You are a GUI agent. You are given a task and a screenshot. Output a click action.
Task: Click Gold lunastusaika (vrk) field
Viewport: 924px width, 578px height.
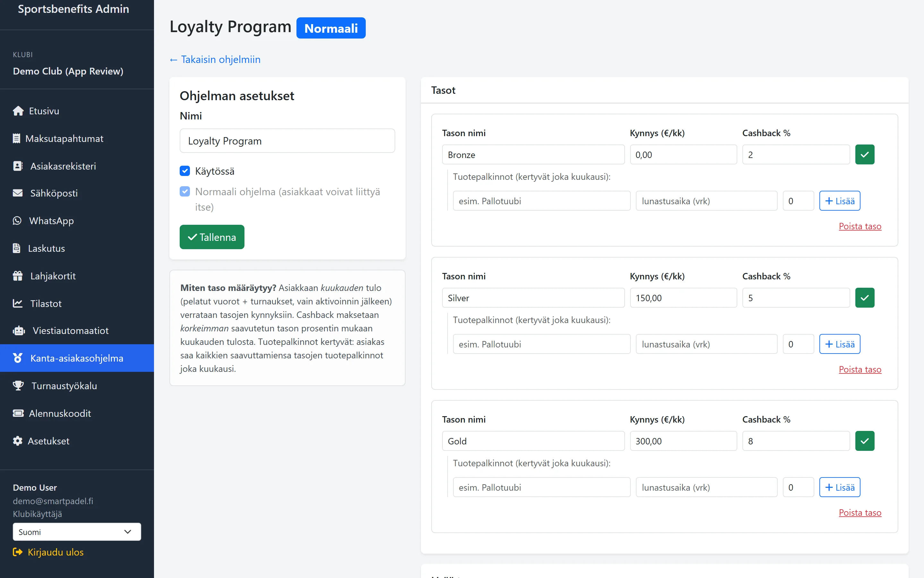706,487
